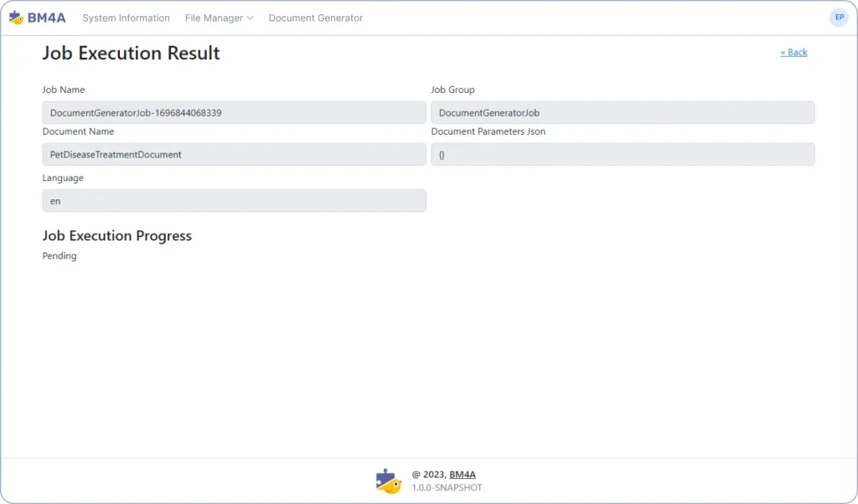
Task: Click the Job Execution Result heading
Action: (132, 53)
